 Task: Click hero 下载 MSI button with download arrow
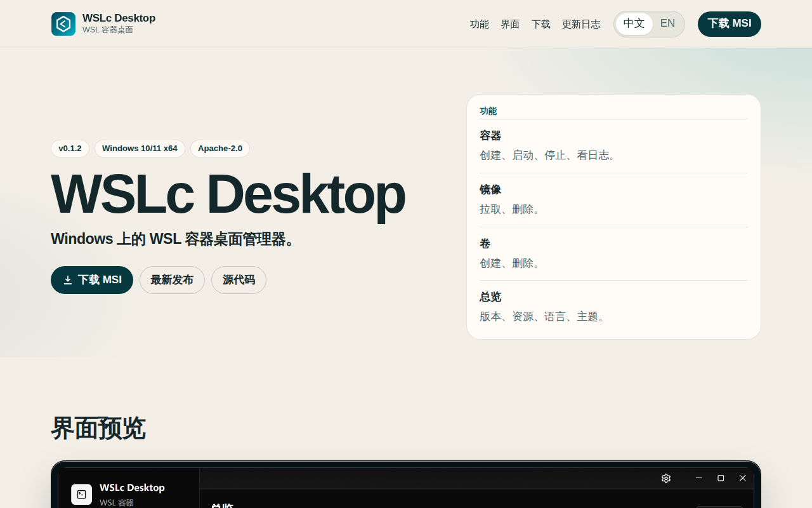tap(92, 280)
